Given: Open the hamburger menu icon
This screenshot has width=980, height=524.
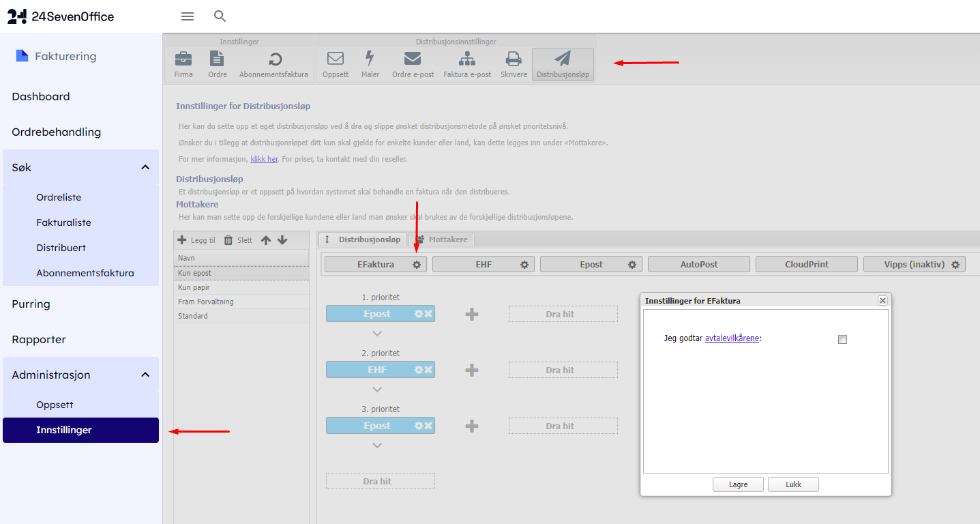Looking at the screenshot, I should tap(188, 16).
